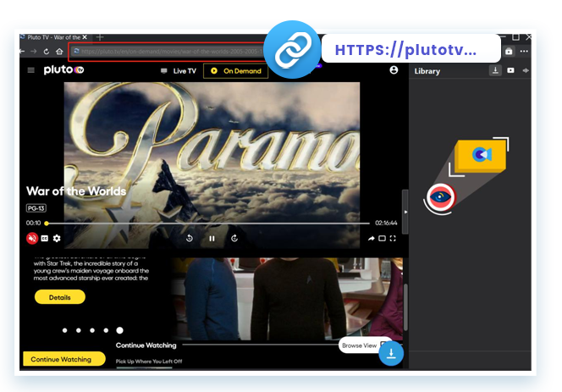This screenshot has width=562, height=392.
Task: Share the movie with the arrow icon
Action: tap(372, 239)
